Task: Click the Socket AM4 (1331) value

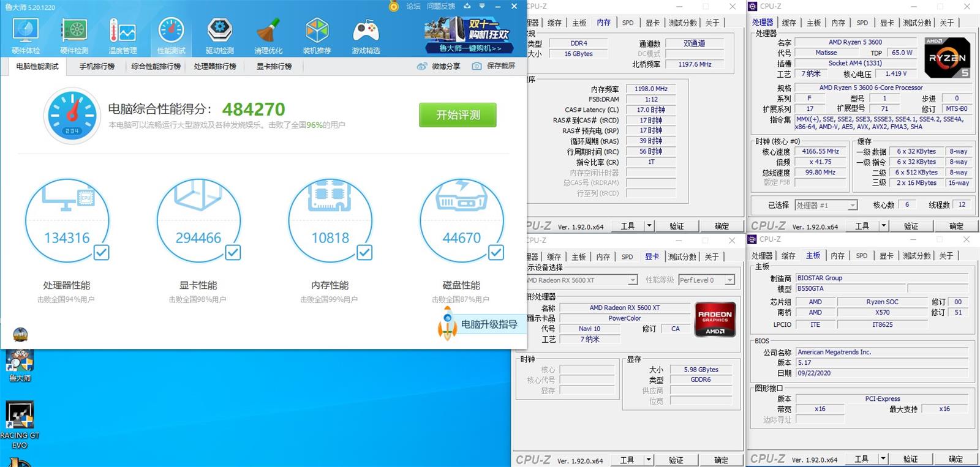Action: pyautogui.click(x=855, y=63)
